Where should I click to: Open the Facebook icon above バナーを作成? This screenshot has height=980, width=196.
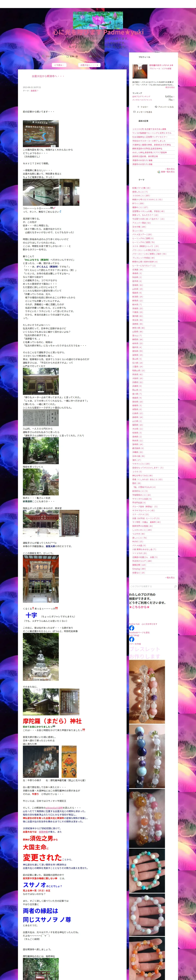click(x=131, y=639)
